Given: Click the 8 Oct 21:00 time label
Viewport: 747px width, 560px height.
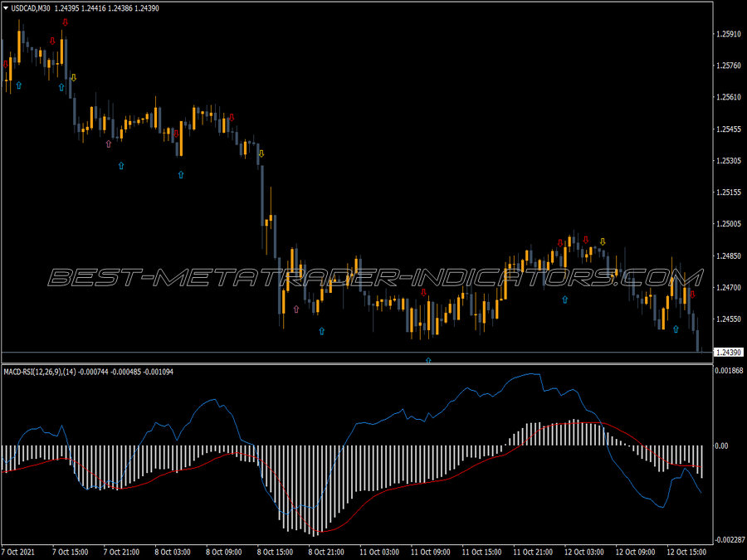Looking at the screenshot, I should point(326,552).
